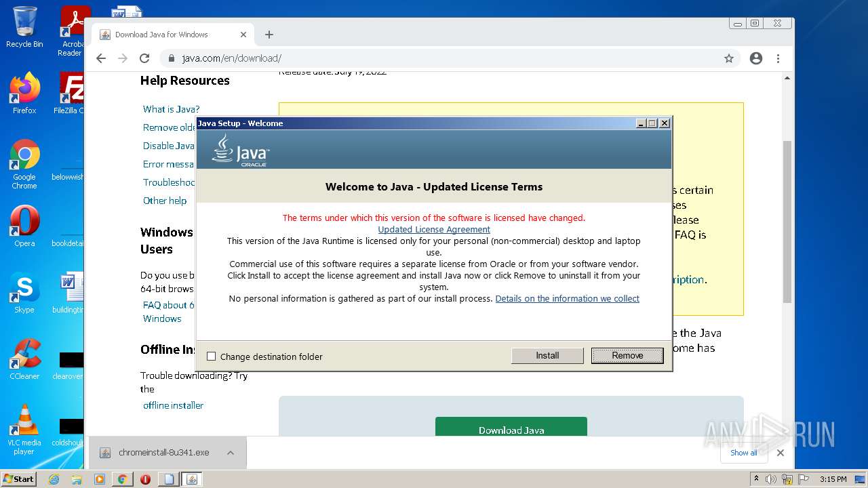Click the Java Oracle logo in setup banner

tap(240, 150)
